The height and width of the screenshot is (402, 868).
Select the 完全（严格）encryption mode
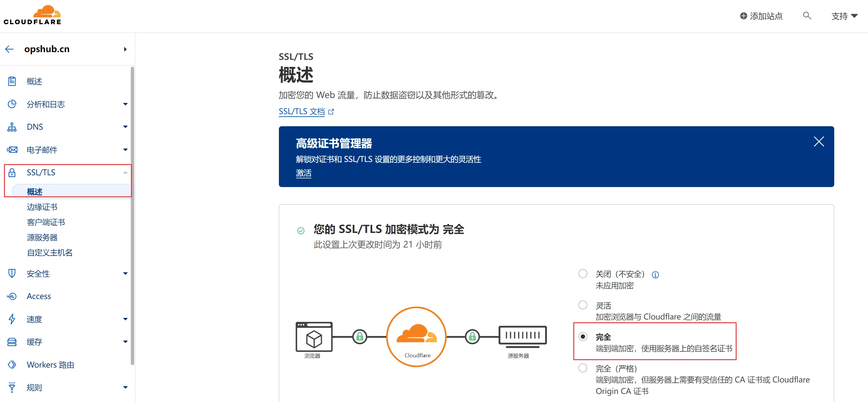click(583, 368)
